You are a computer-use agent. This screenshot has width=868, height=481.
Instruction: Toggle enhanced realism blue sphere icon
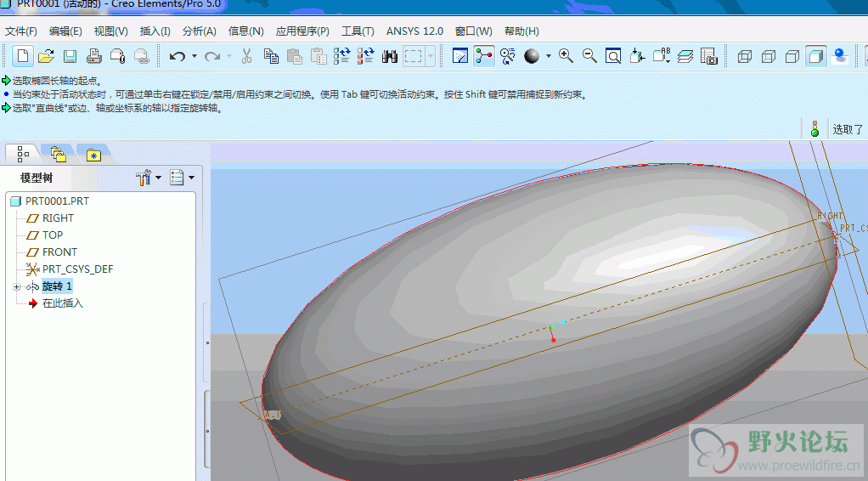(x=840, y=56)
